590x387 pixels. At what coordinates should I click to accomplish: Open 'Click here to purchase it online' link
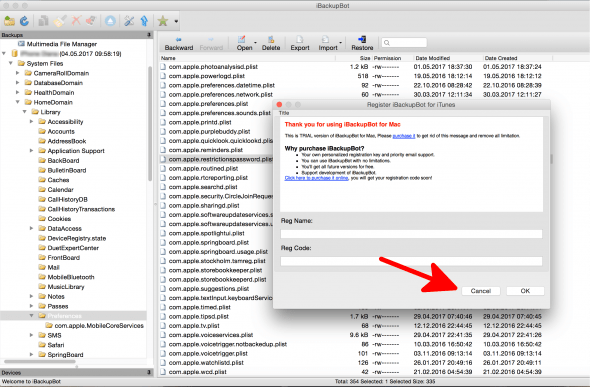[316, 178]
